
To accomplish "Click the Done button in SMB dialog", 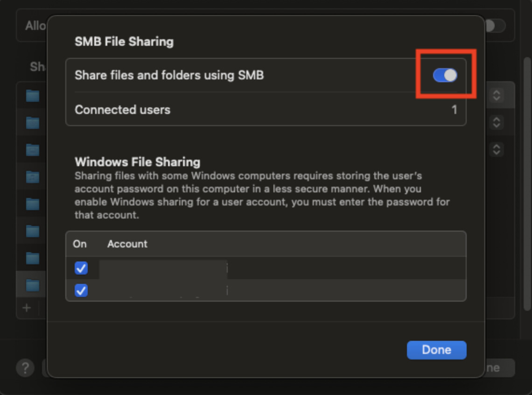I will (436, 350).
